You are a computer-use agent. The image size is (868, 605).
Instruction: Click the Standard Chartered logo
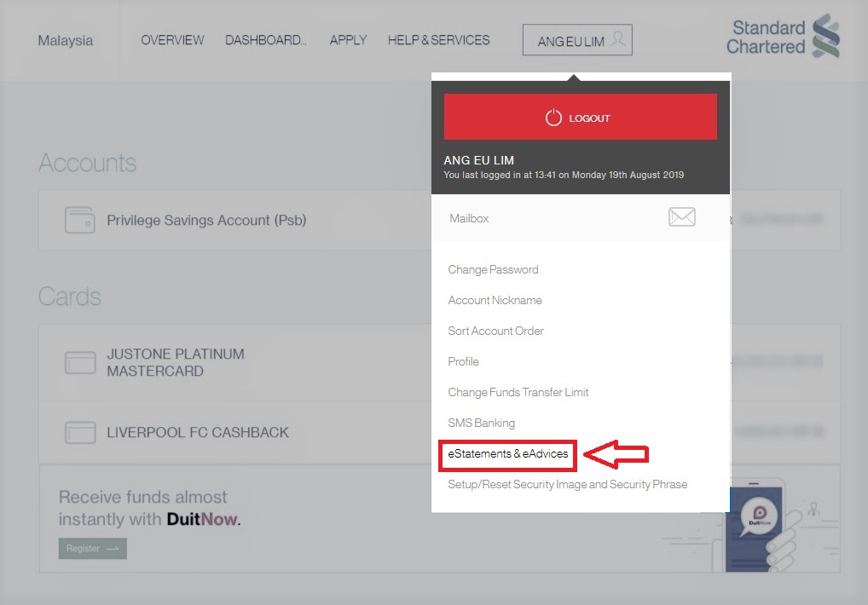tap(783, 37)
